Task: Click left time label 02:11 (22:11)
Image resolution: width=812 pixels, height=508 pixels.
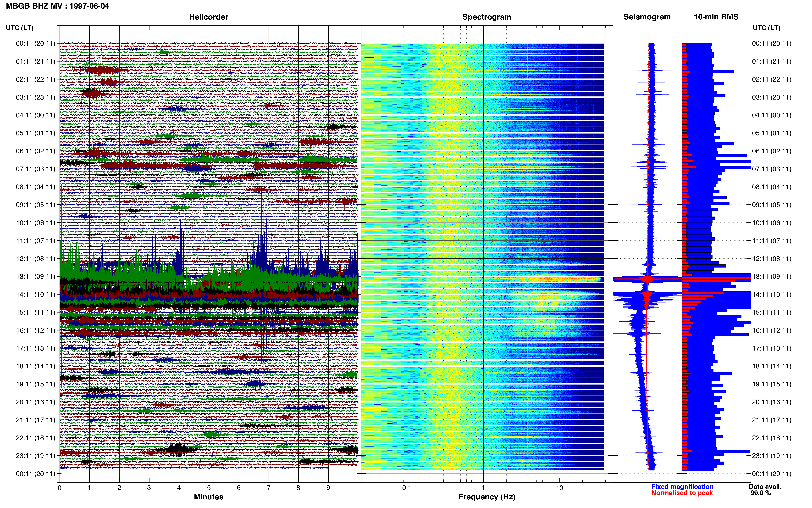Action: [36, 79]
